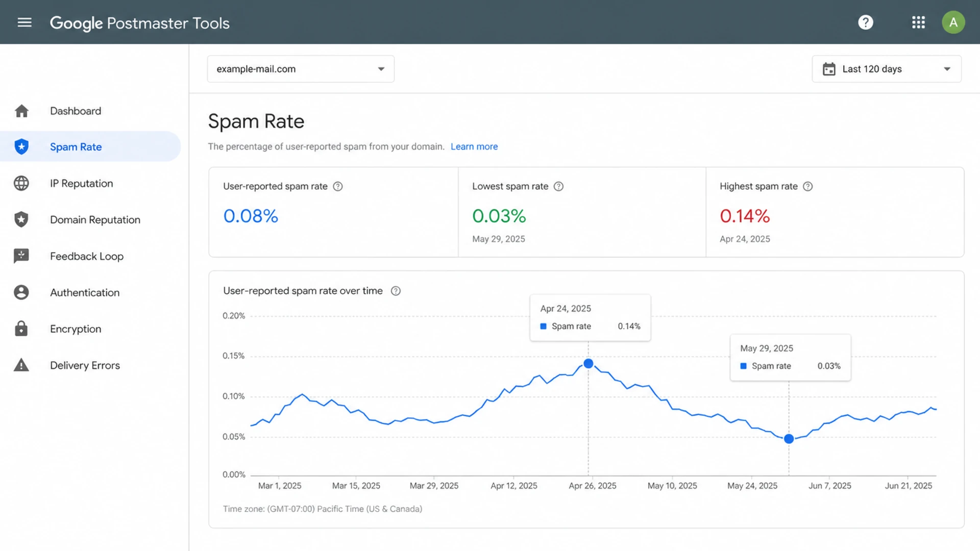
Task: Click the Jun 21, 2025 axis label
Action: [x=909, y=486]
